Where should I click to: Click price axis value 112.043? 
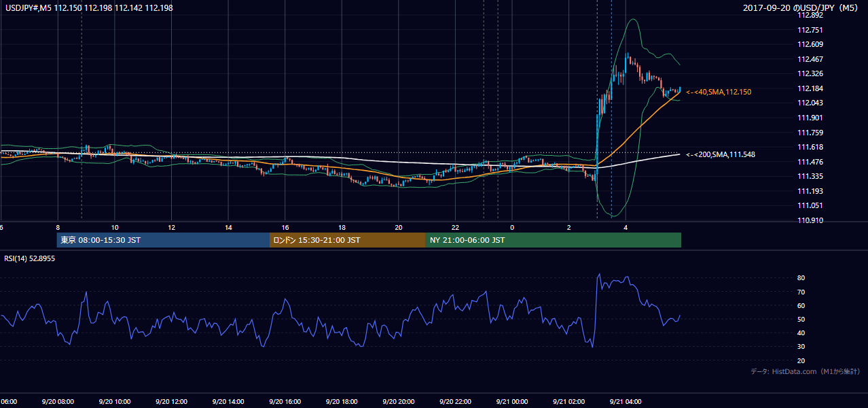[812, 103]
